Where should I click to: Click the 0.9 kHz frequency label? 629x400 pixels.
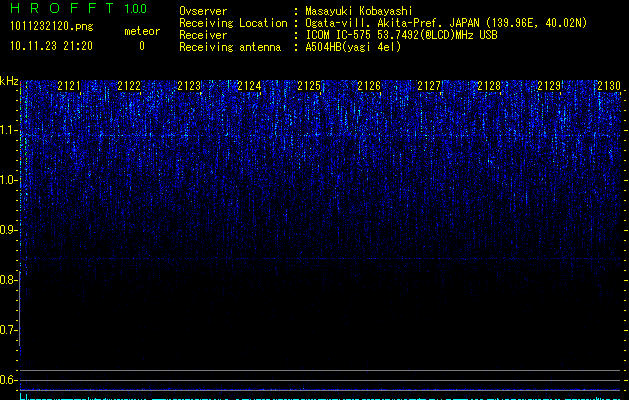8,230
